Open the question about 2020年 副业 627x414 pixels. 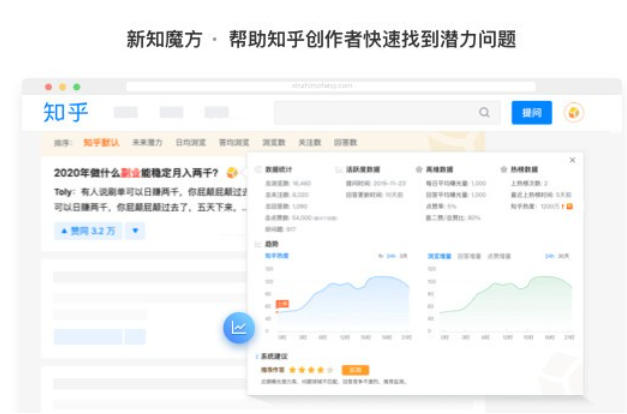(x=136, y=173)
